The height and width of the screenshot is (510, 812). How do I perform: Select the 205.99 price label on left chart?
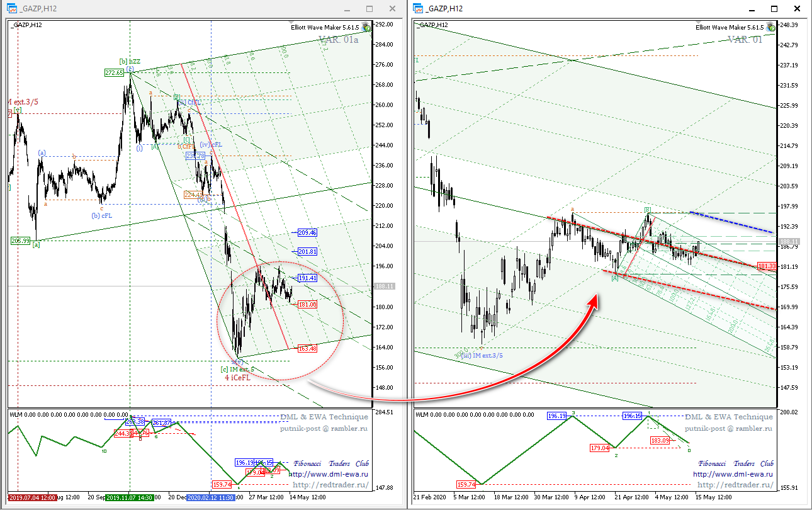point(21,241)
